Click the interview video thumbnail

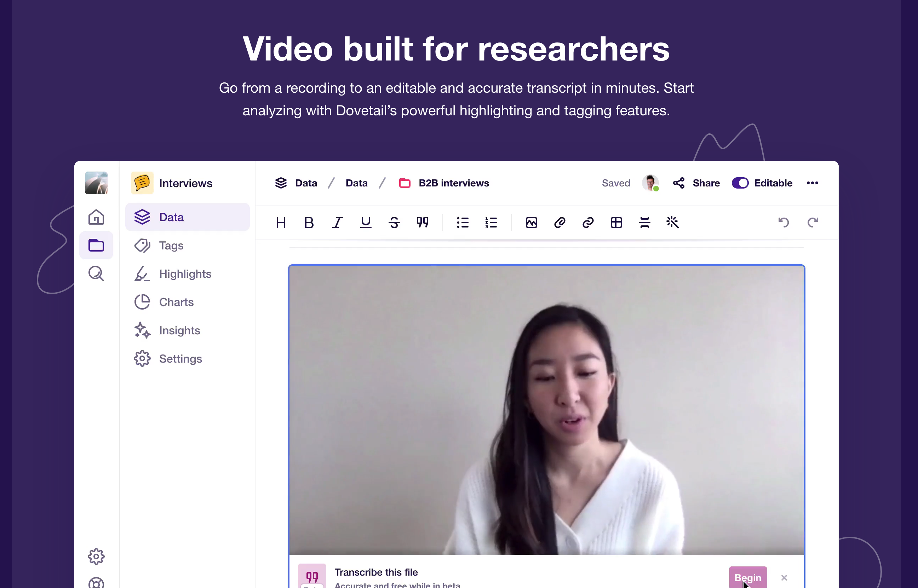pyautogui.click(x=546, y=410)
